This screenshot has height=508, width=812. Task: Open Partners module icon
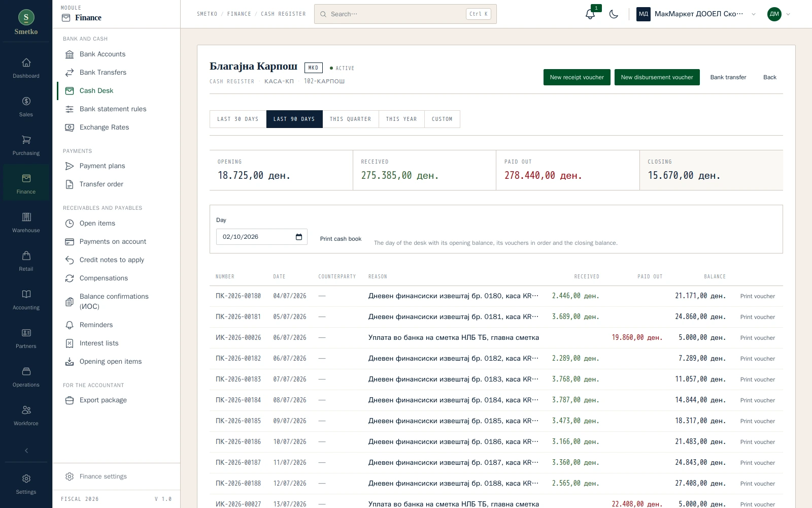pos(26,333)
